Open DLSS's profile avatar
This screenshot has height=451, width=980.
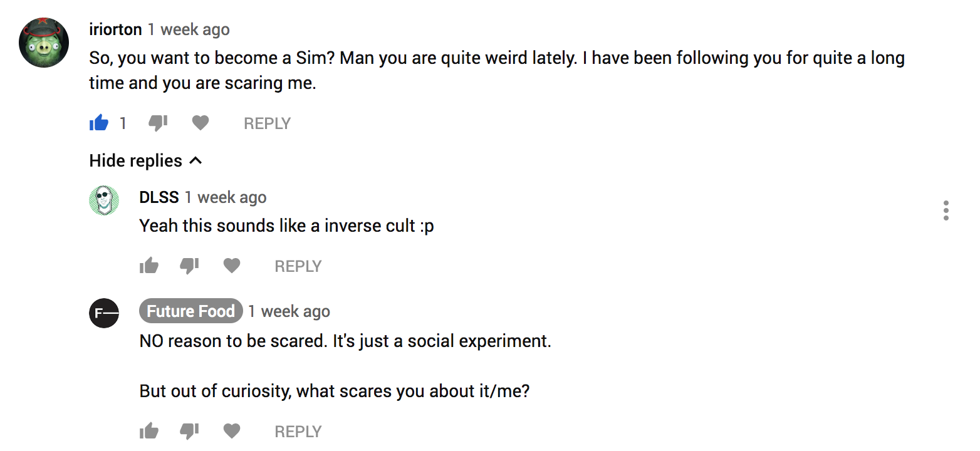point(104,200)
